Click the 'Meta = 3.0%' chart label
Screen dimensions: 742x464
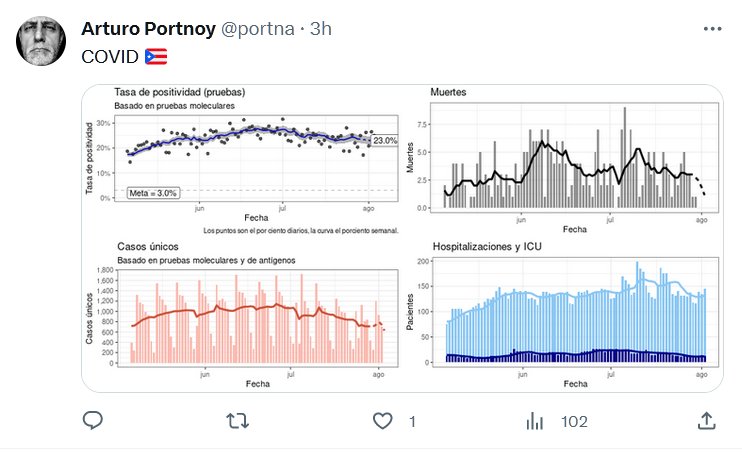(153, 193)
